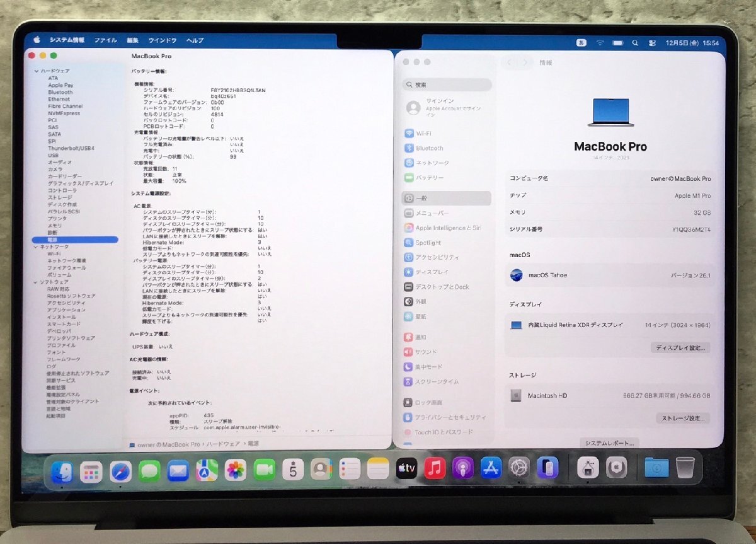Collapse the ソフトウェア section in System Information
This screenshot has width=756, height=544.
pyautogui.click(x=37, y=282)
